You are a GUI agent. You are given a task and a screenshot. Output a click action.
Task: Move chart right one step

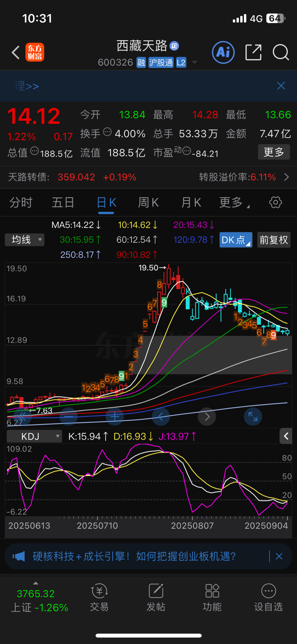207,417
